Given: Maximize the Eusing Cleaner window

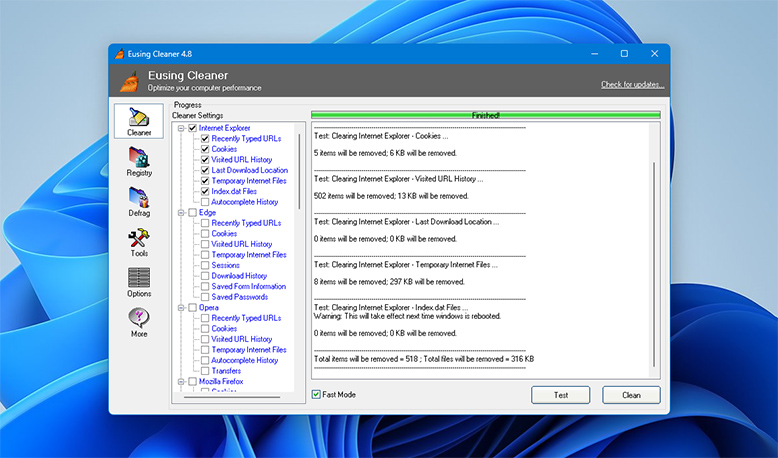Looking at the screenshot, I should tap(624, 54).
